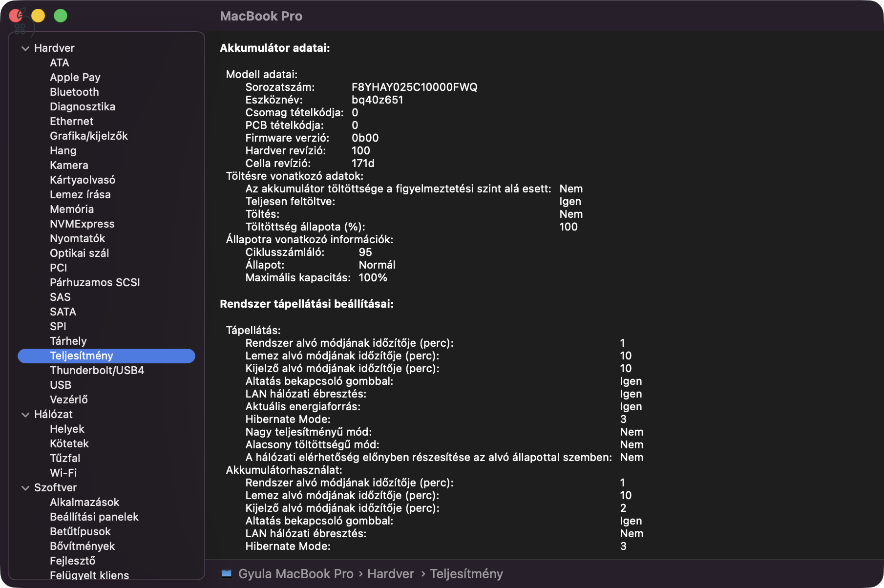Select ATA in the sidebar
The image size is (884, 588).
(60, 63)
